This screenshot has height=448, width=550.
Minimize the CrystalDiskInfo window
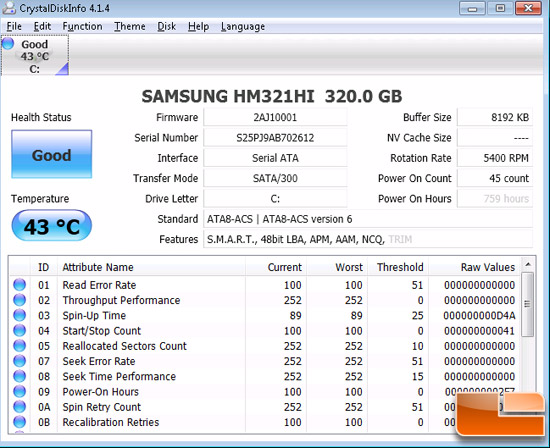pos(472,8)
